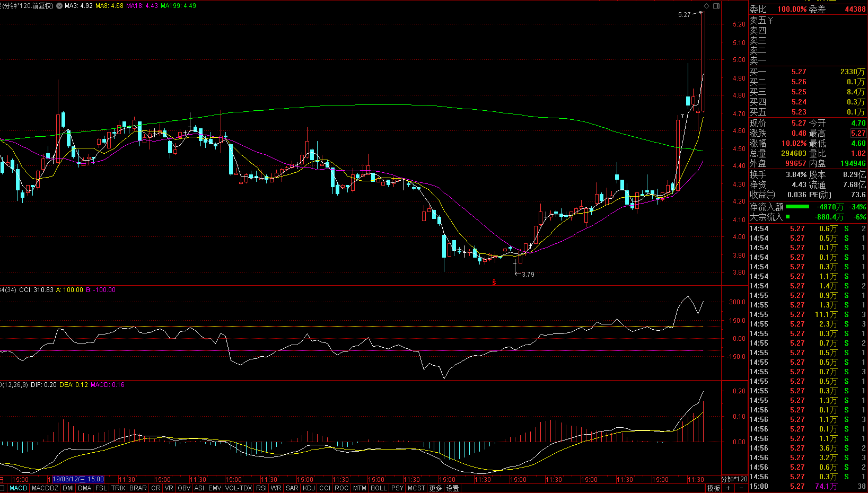The image size is (868, 493).
Task: Select the MACDDZ indicator tab
Action: click(45, 488)
